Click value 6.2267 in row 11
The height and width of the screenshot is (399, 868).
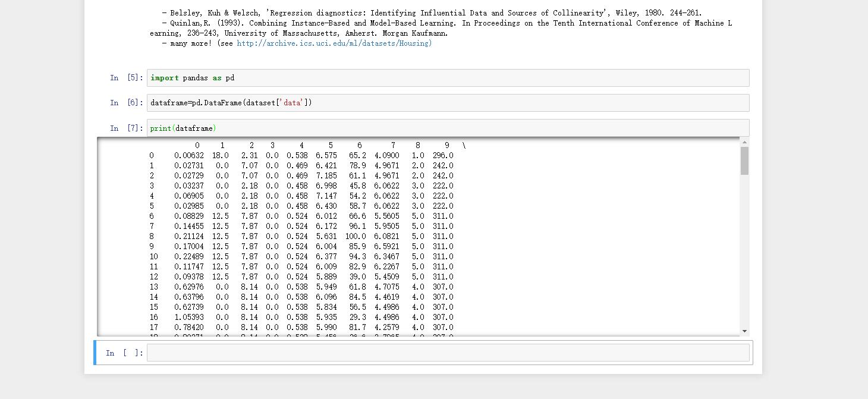[387, 267]
